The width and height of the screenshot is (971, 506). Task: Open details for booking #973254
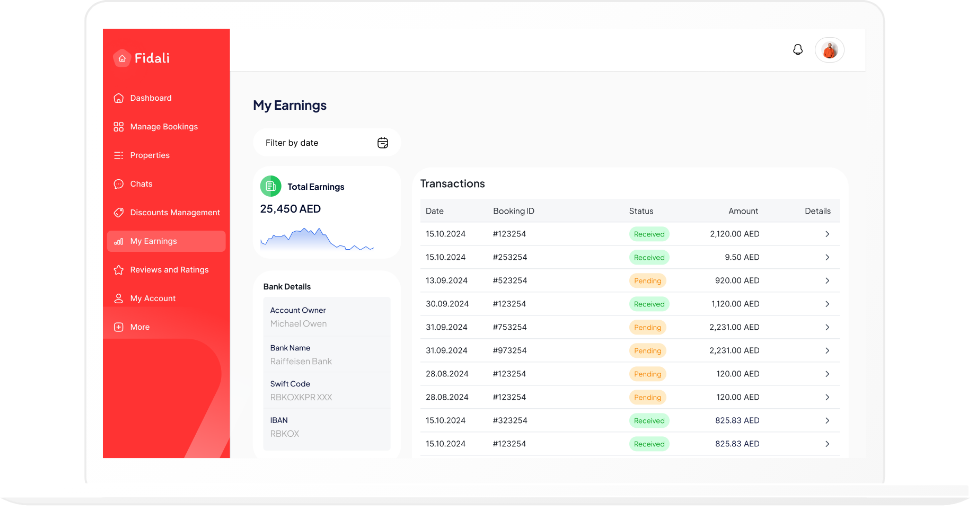(x=827, y=351)
